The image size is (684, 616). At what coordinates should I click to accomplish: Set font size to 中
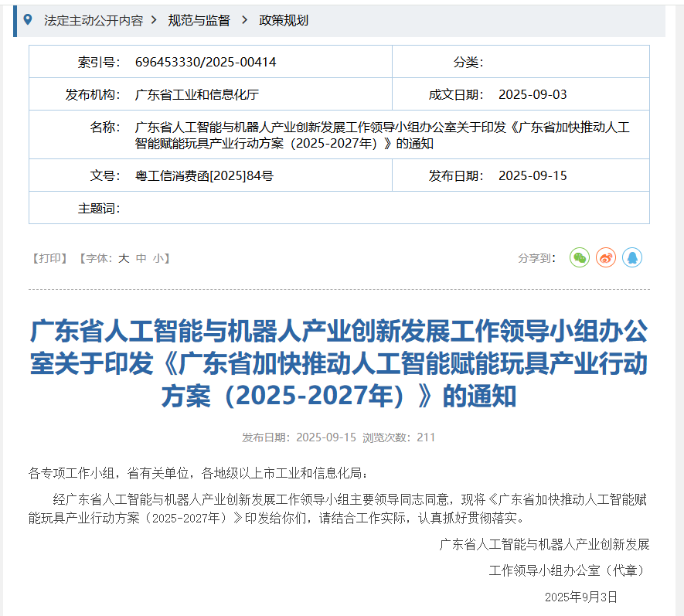click(x=139, y=258)
